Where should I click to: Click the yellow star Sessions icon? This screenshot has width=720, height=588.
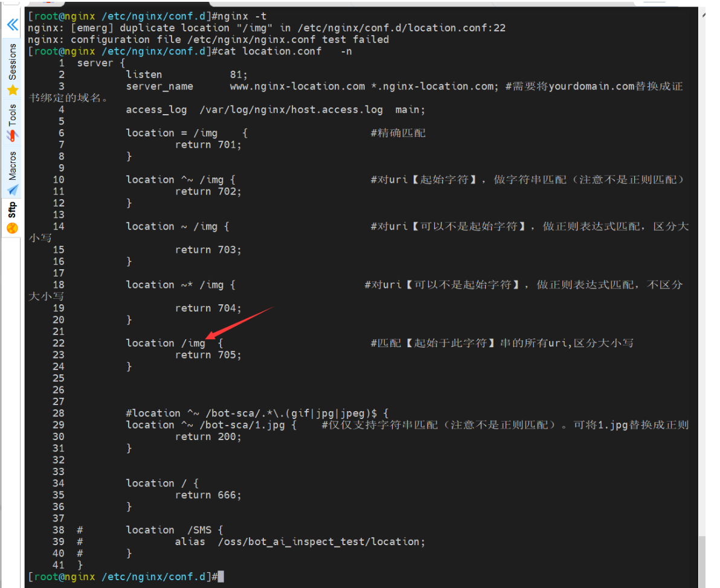tap(13, 90)
